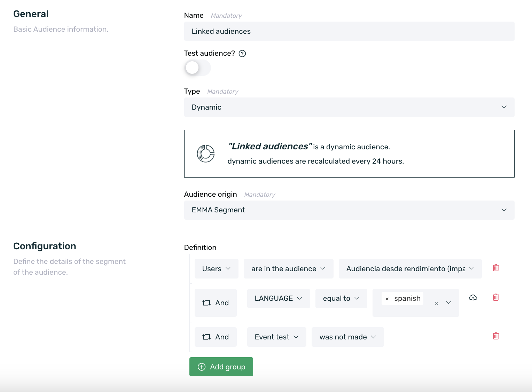Delete the 'are in the audience' rule row
This screenshot has width=532, height=392.
(x=496, y=268)
